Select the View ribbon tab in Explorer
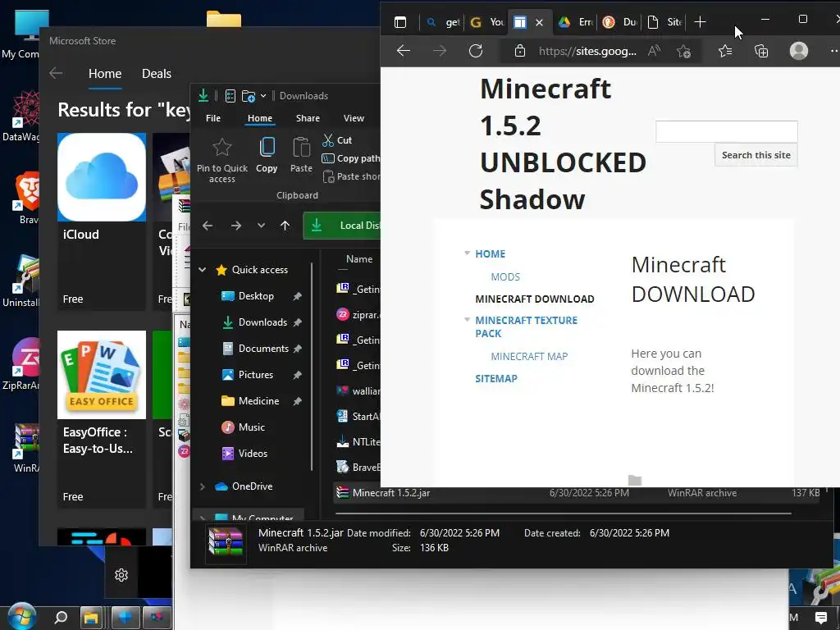 click(354, 118)
